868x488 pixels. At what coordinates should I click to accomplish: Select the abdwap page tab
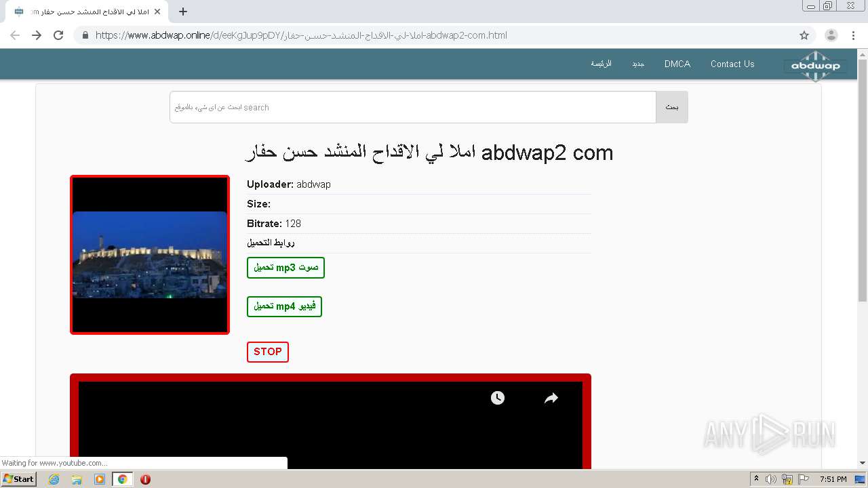pyautogui.click(x=87, y=12)
